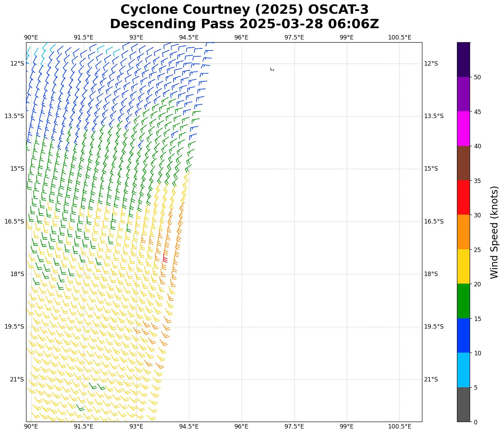Viewport: 504px width, 434px height.
Task: Click the right-axis 15°S latitude label
Action: (431, 169)
